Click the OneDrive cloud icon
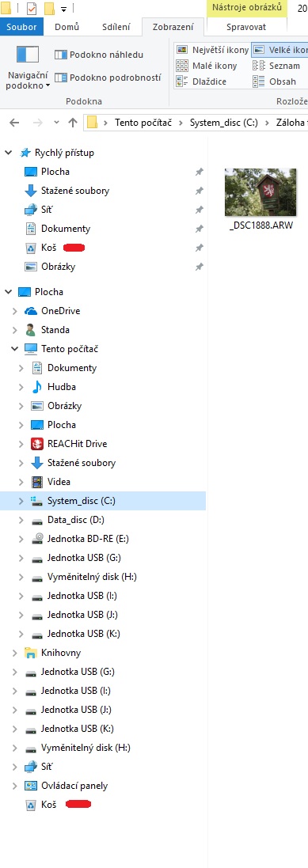308x868 pixels. point(31,311)
